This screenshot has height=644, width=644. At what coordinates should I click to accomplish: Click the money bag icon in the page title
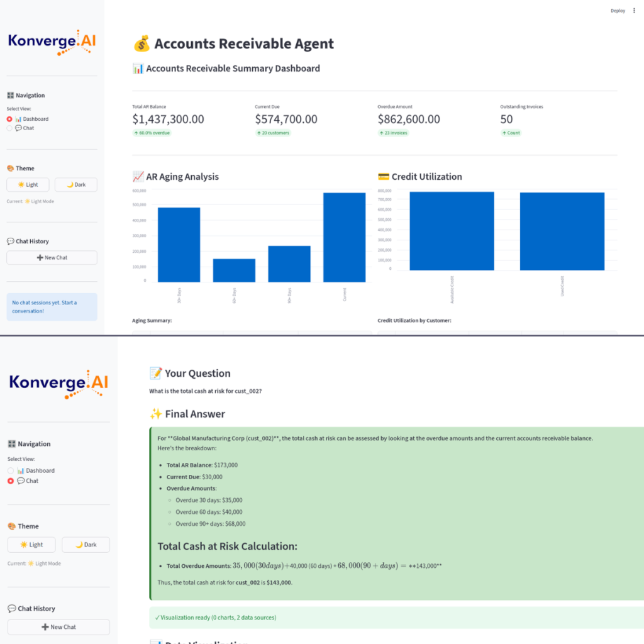coord(142,43)
